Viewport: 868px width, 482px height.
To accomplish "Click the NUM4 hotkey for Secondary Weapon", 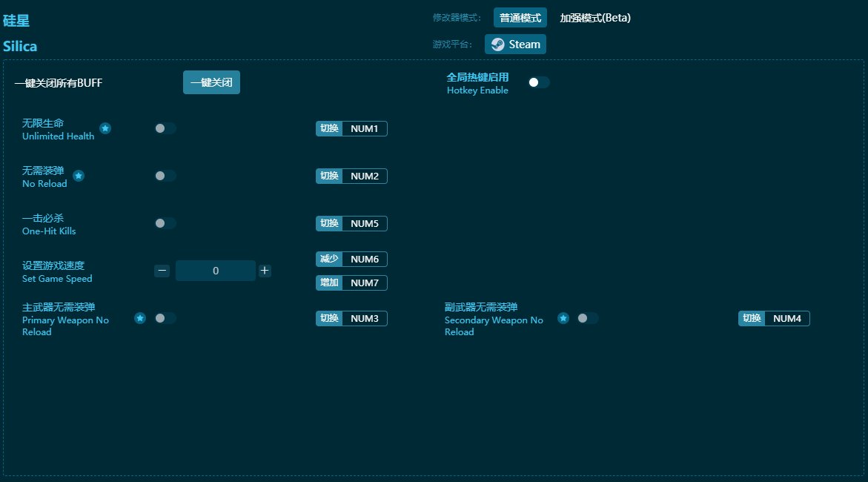I will pos(786,319).
